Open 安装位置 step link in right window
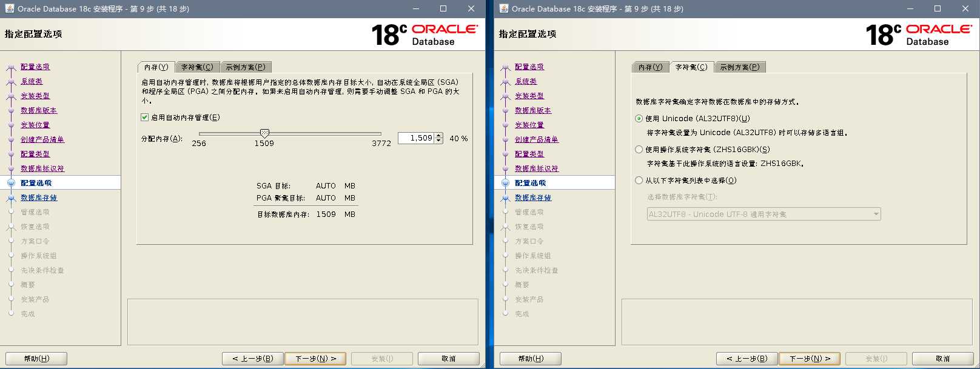 (529, 125)
